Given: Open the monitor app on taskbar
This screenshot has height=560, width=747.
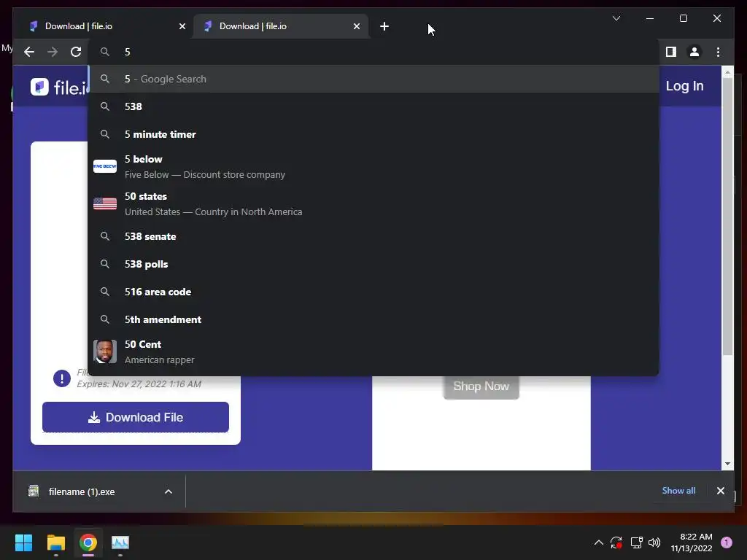Looking at the screenshot, I should point(120,542).
